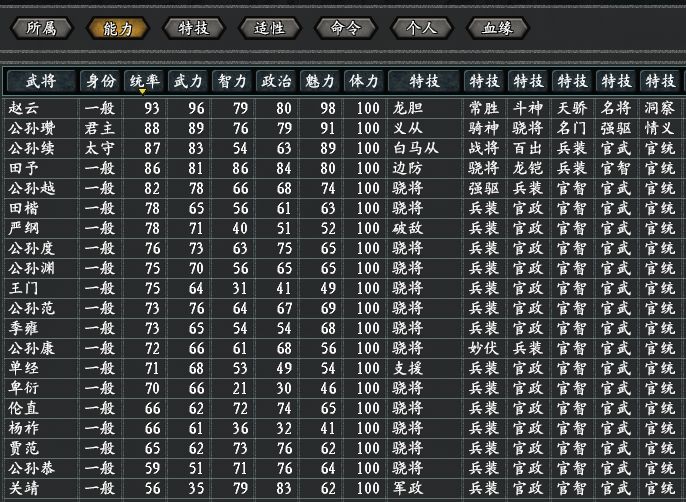
Task: Click 卑衍's 智力 value 21
Action: pyautogui.click(x=240, y=388)
